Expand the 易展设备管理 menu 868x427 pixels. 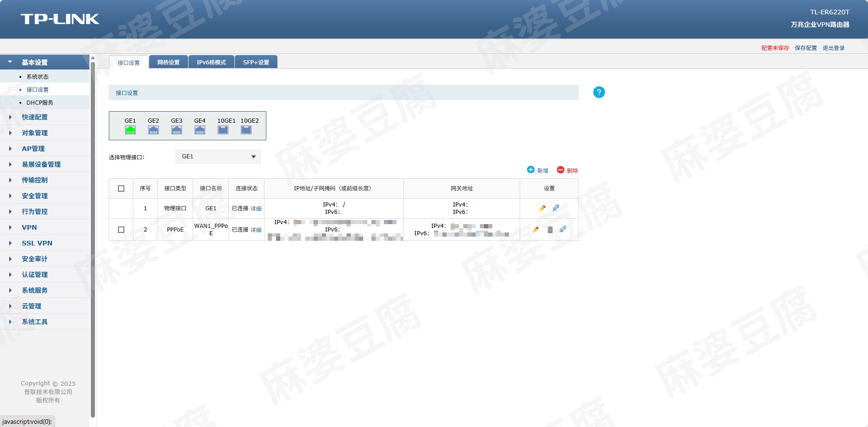(x=44, y=164)
